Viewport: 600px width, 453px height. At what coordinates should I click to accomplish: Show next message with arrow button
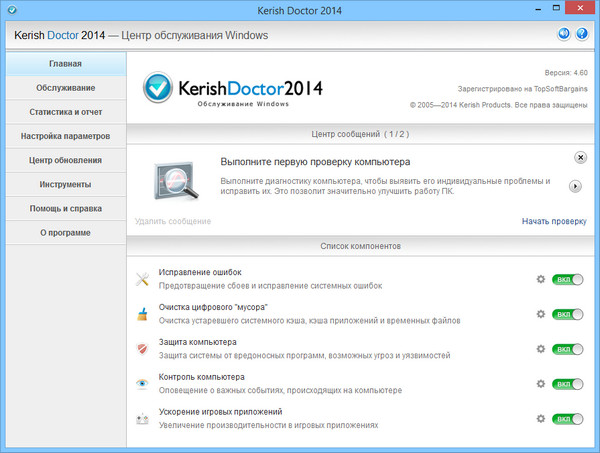coord(575,186)
